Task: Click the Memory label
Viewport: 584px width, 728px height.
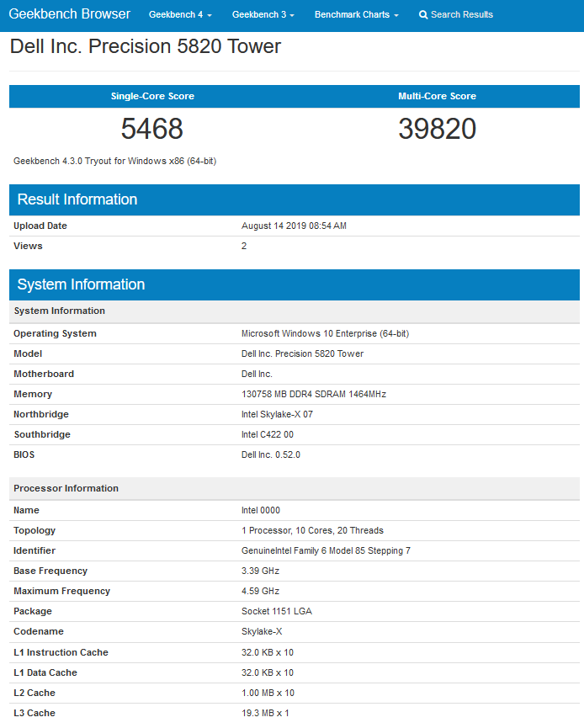Action: 33,394
